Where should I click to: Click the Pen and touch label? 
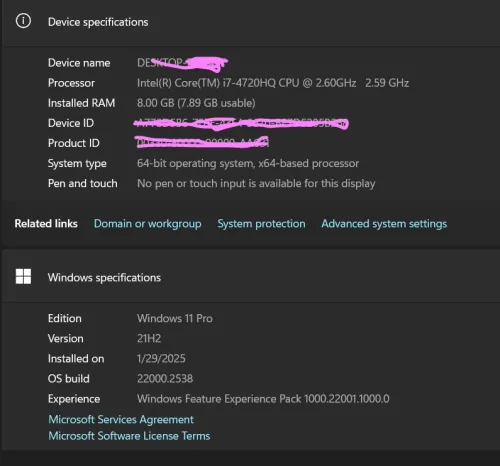point(83,183)
